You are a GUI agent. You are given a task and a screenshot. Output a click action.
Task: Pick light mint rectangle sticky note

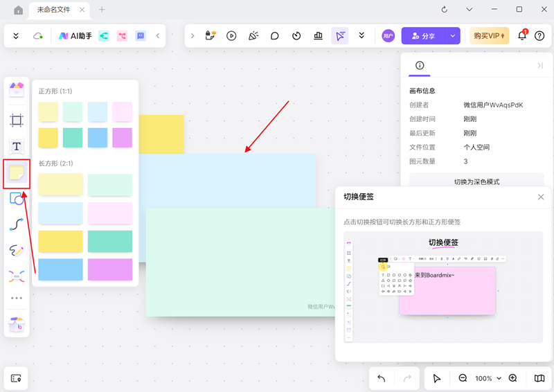[x=110, y=184]
